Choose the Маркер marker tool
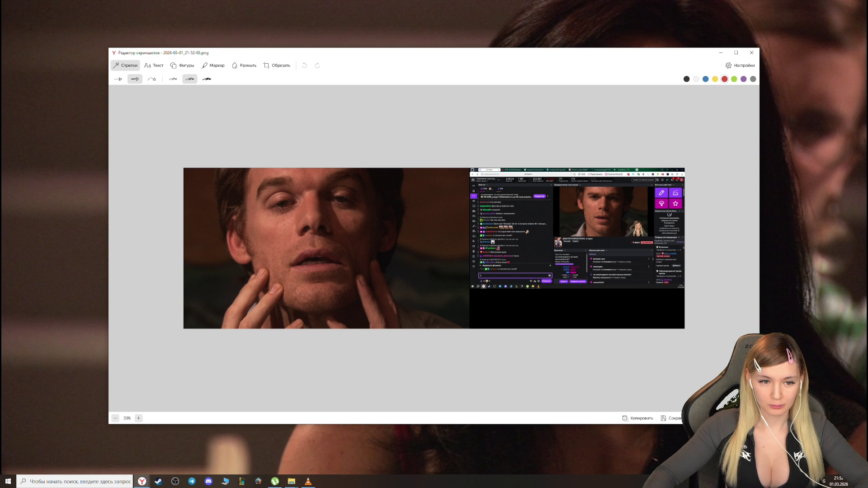The image size is (868, 488). point(213,66)
